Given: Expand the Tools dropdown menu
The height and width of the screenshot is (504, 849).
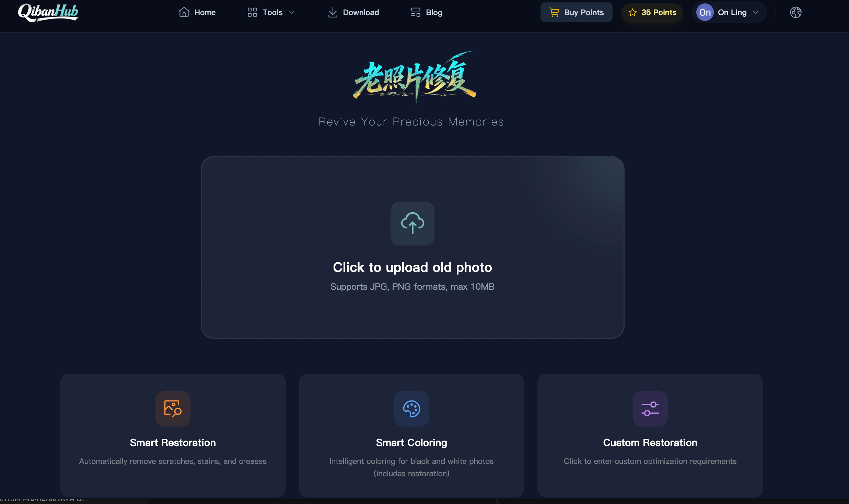Looking at the screenshot, I should [271, 12].
